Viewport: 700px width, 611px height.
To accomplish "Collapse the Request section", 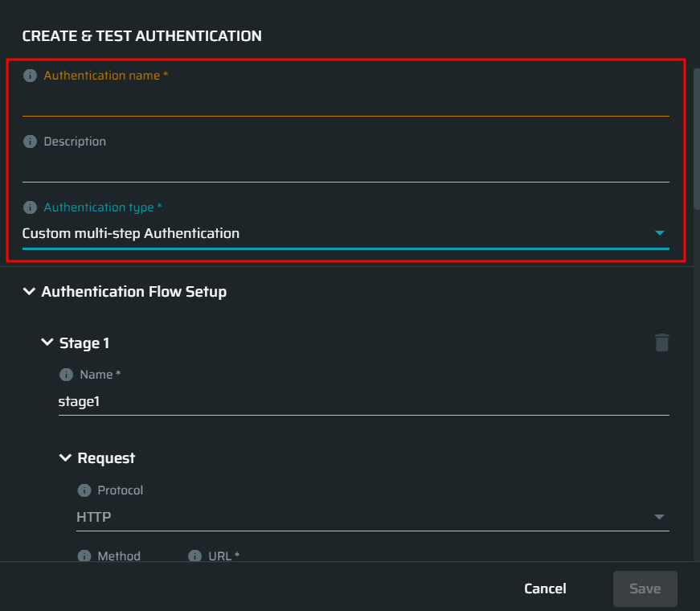I will pyautogui.click(x=65, y=457).
